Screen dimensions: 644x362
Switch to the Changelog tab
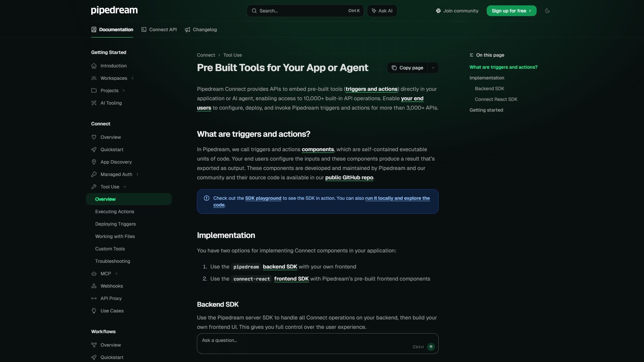click(201, 29)
